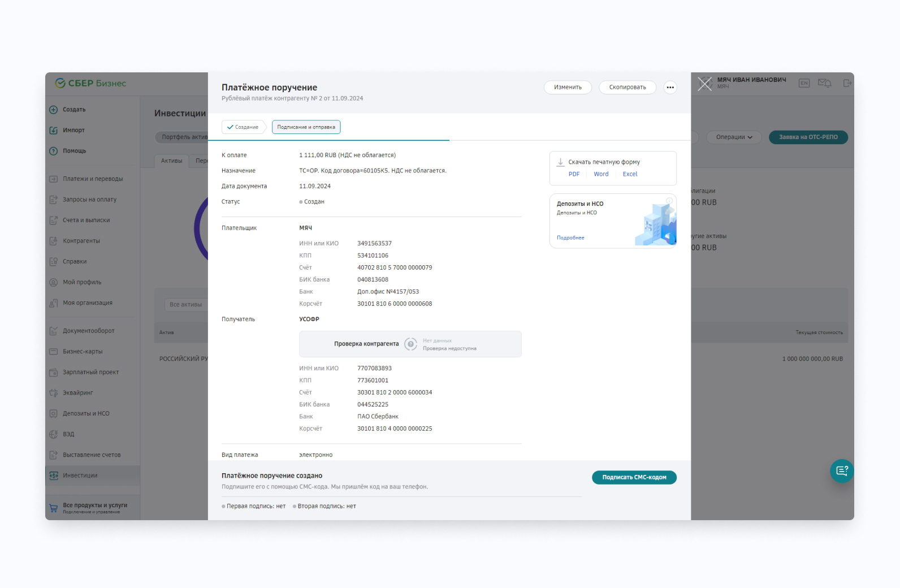This screenshot has height=588, width=900.
Task: Click the Депозиты и НСО sidebar icon
Action: tap(54, 413)
